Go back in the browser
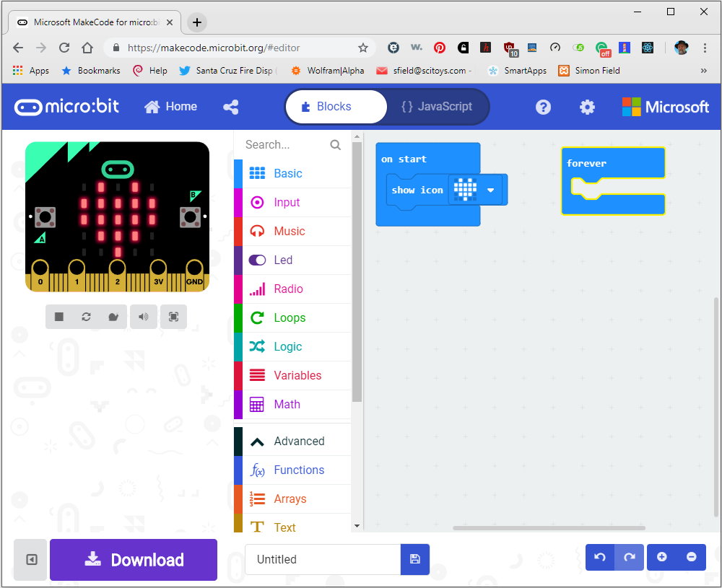722x588 pixels. click(18, 48)
